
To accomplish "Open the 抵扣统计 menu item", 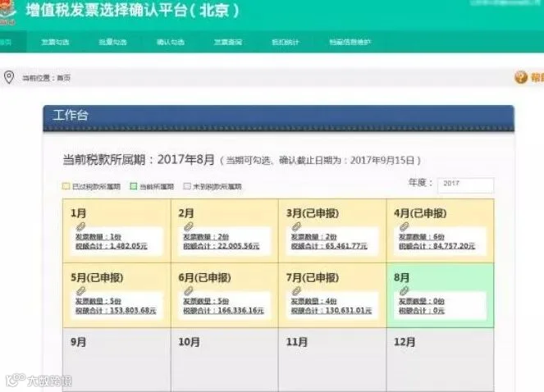I will point(286,43).
